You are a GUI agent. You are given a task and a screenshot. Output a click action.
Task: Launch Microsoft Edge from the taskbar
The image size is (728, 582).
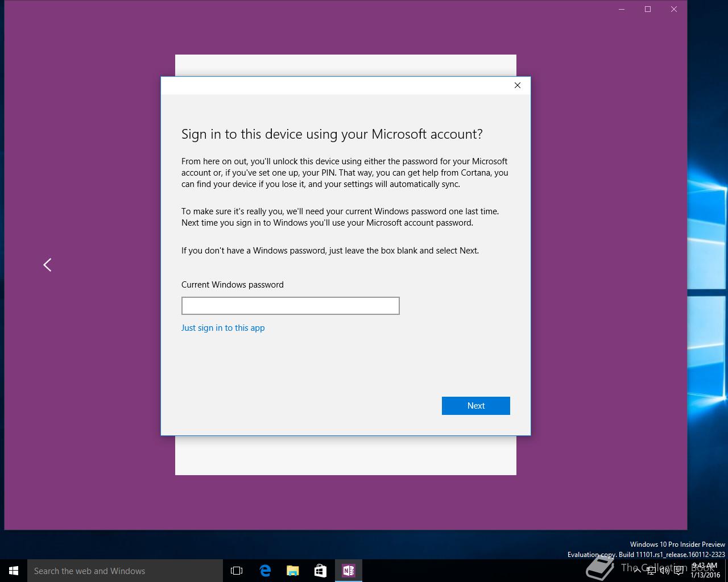(265, 571)
